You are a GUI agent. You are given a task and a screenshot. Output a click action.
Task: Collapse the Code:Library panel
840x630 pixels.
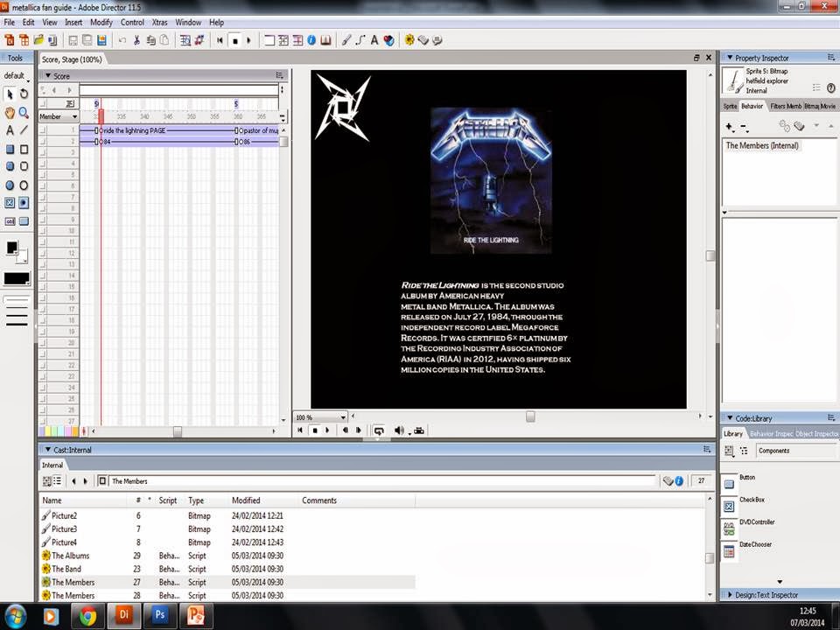(729, 418)
